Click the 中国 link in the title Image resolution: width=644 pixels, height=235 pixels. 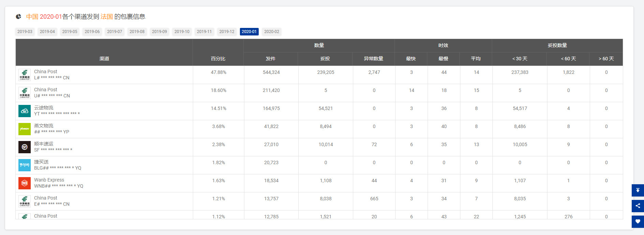click(x=32, y=16)
